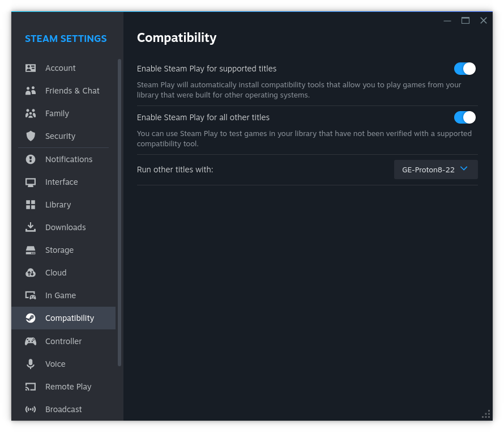Click 'Enable Steam Play for all other titles' label
Viewport: 504px width, 432px height.
click(203, 117)
